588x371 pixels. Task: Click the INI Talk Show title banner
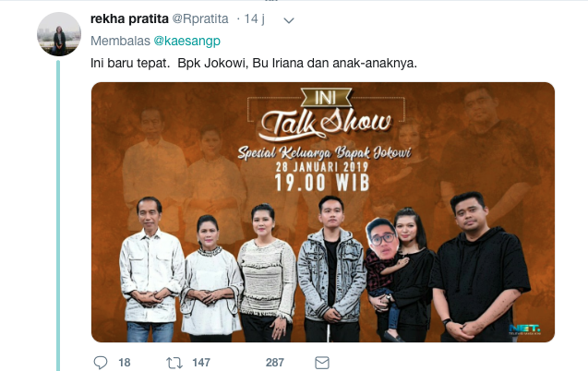pos(326,114)
